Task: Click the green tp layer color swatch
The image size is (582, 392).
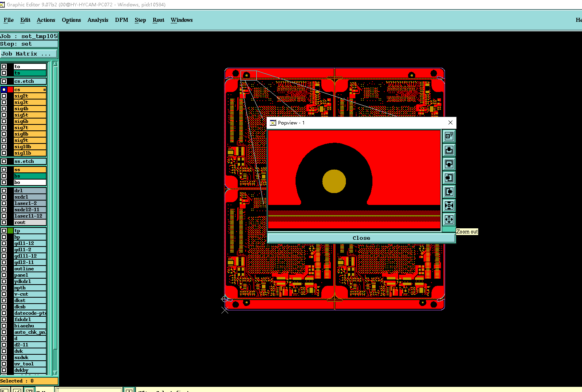Action: click(11, 231)
